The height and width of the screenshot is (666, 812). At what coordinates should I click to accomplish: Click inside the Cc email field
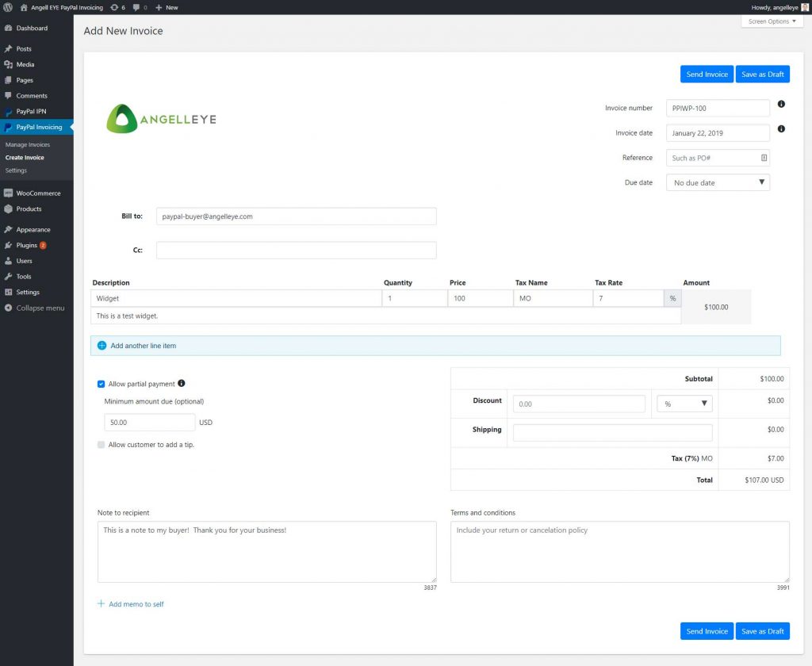pyautogui.click(x=295, y=250)
